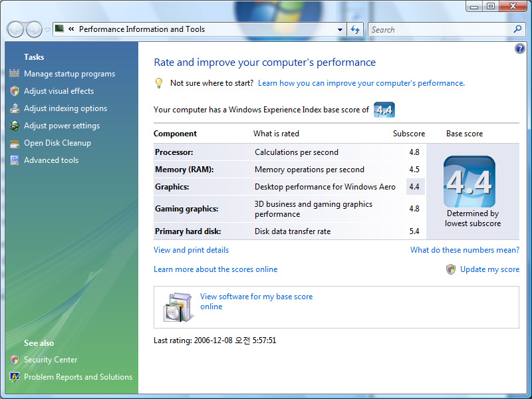Click the double chevron in the address bar
Image resolution: width=532 pixels, height=399 pixels.
click(x=71, y=29)
